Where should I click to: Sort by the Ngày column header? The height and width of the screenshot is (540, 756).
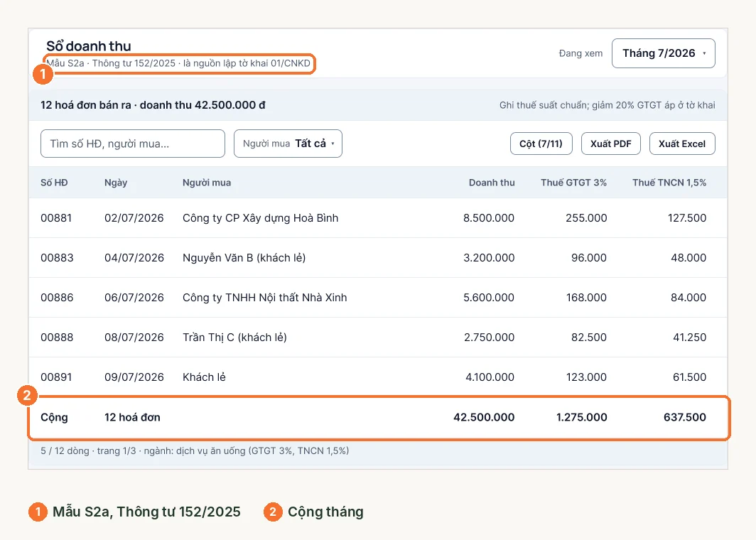116,183
